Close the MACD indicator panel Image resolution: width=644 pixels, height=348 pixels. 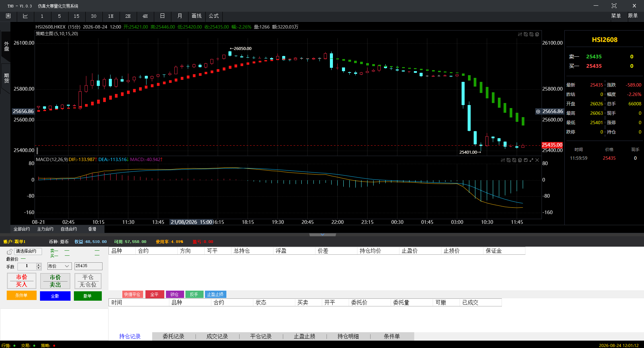click(537, 160)
